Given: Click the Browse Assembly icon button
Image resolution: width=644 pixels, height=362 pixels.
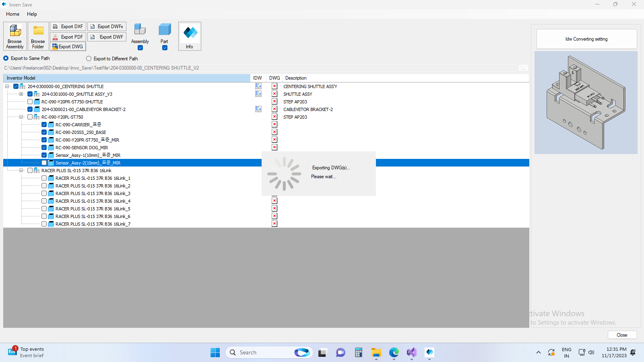Looking at the screenshot, I should [15, 36].
